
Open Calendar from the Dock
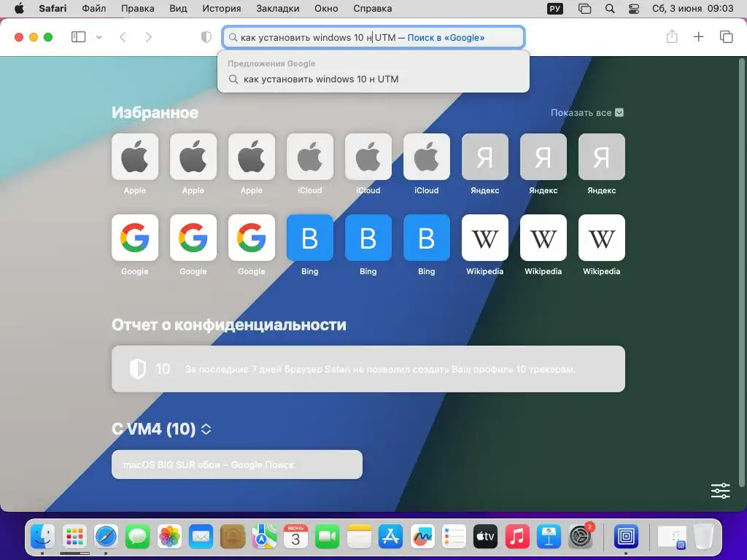(295, 537)
